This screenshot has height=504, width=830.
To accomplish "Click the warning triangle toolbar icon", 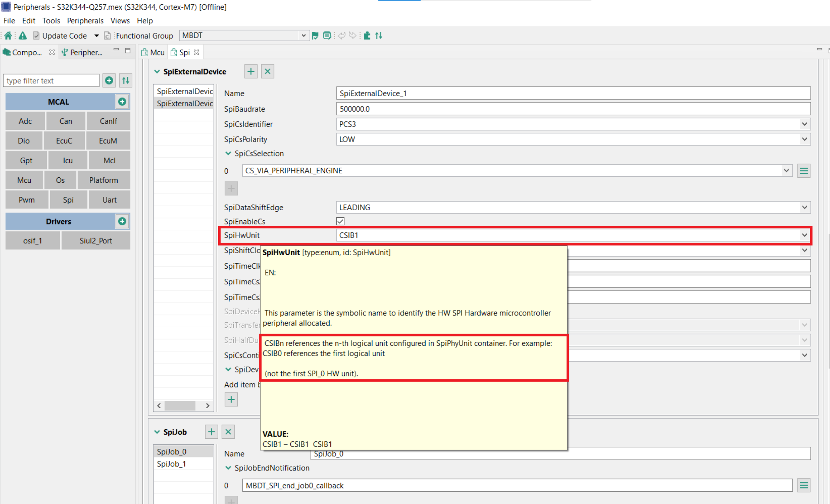I will pyautogui.click(x=22, y=35).
